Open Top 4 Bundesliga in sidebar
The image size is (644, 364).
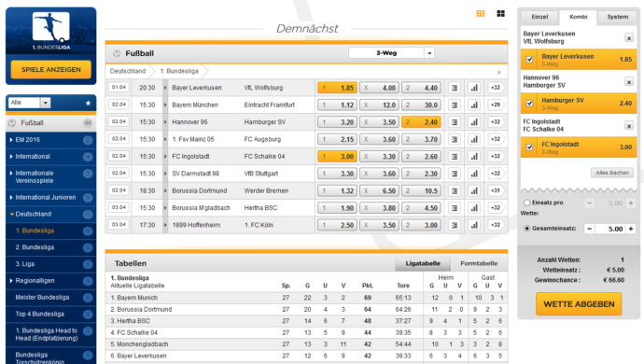pyautogui.click(x=51, y=315)
